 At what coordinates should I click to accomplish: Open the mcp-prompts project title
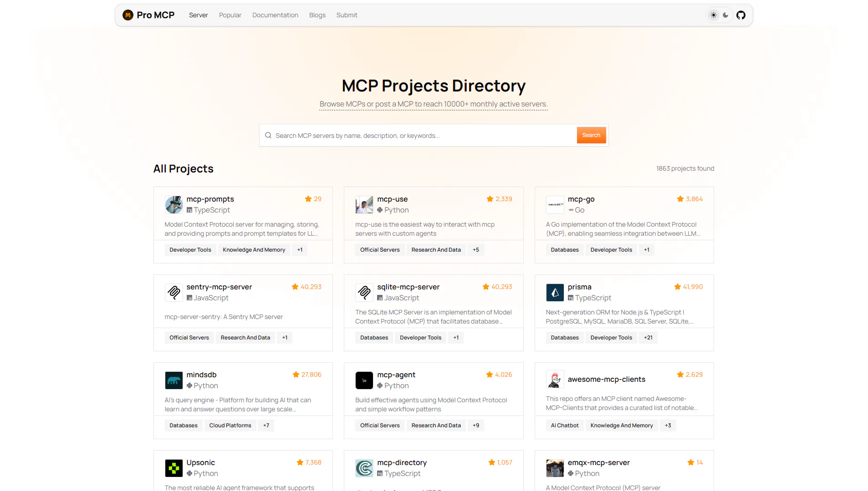(x=210, y=199)
